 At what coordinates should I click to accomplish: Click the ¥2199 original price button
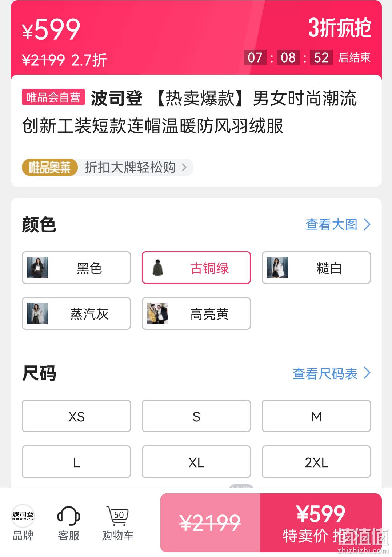tap(210, 523)
